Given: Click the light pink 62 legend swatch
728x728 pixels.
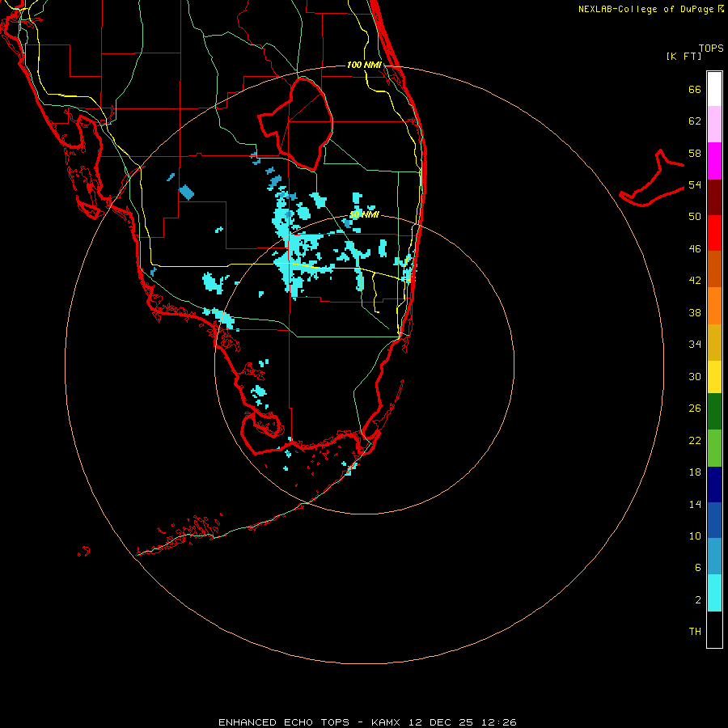Looking at the screenshot, I should [714, 124].
